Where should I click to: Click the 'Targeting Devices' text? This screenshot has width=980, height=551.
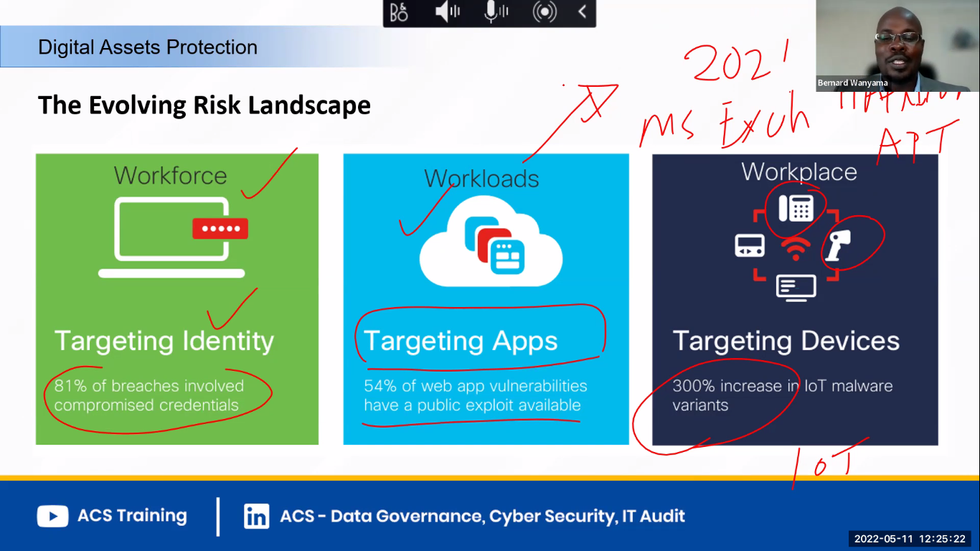pyautogui.click(x=786, y=341)
